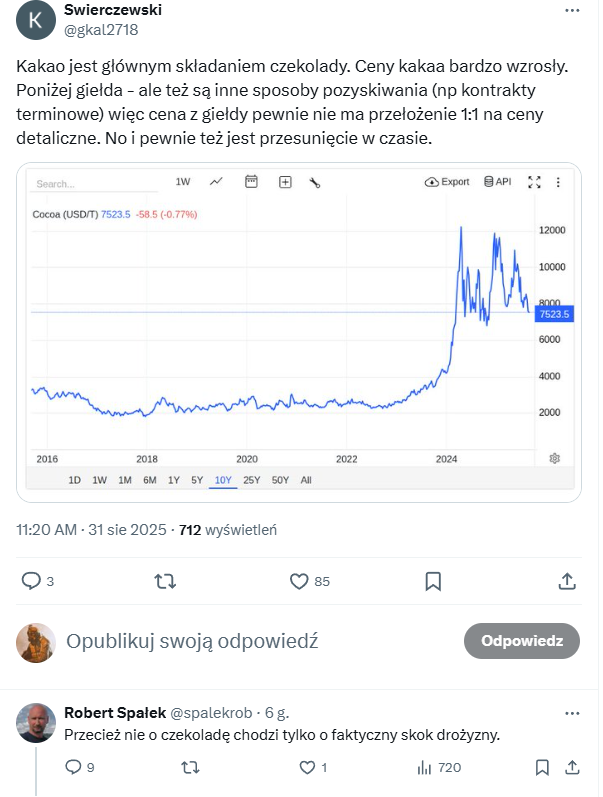Open more options on Swierczewski's post
The width and height of the screenshot is (603, 797).
[572, 11]
